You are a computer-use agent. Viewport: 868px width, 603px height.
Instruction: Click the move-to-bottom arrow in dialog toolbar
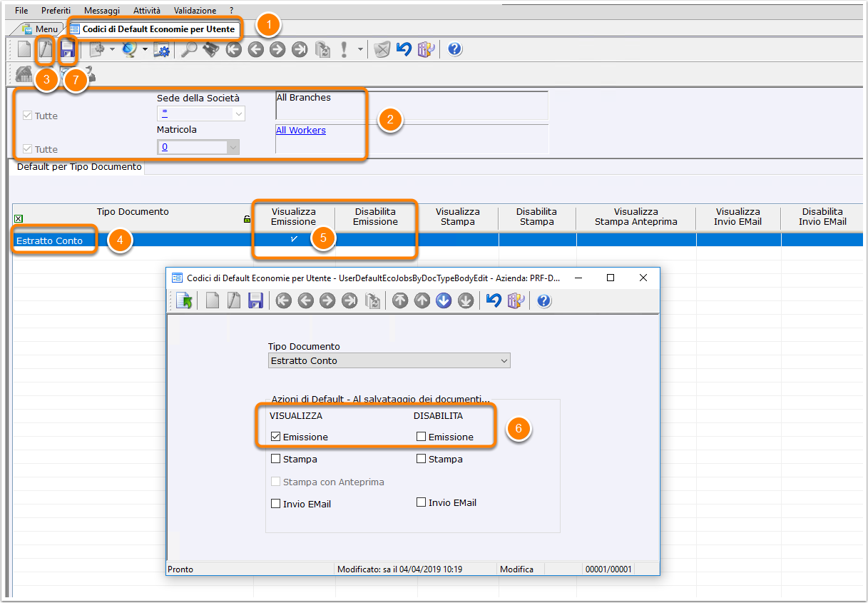(466, 300)
